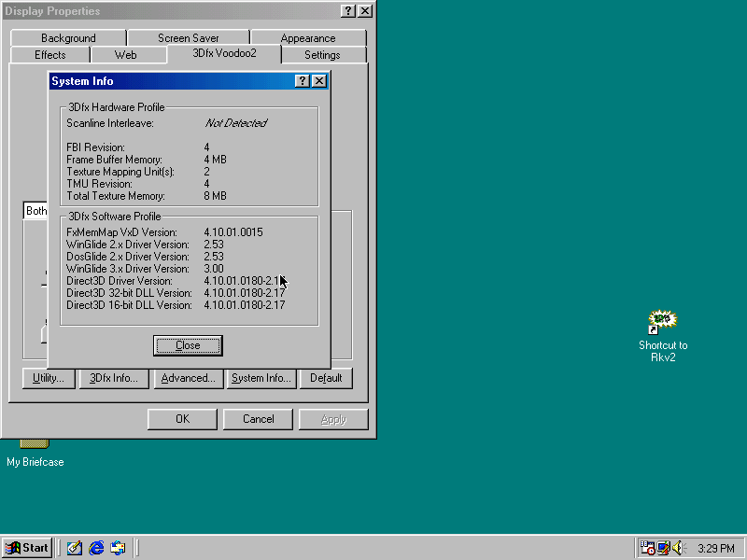747x560 pixels.
Task: Go to the Effects tab
Action: tap(50, 55)
